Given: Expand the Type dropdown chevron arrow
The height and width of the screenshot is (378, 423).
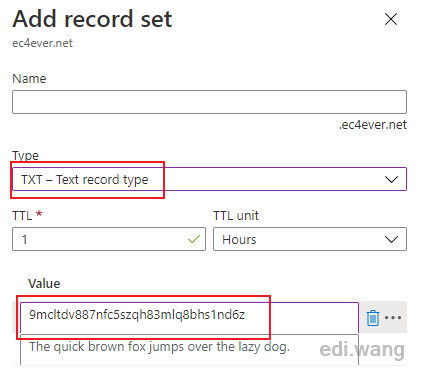Looking at the screenshot, I should coord(391,179).
